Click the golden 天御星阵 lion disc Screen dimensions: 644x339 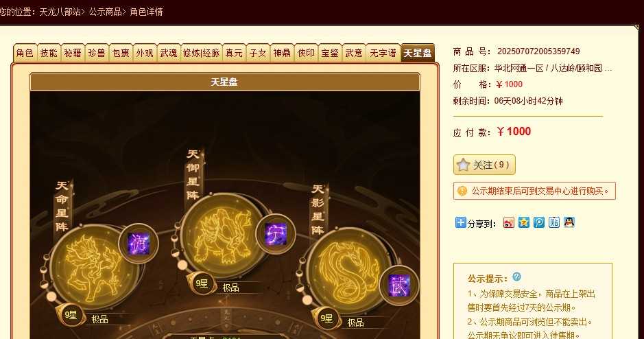[x=223, y=235]
